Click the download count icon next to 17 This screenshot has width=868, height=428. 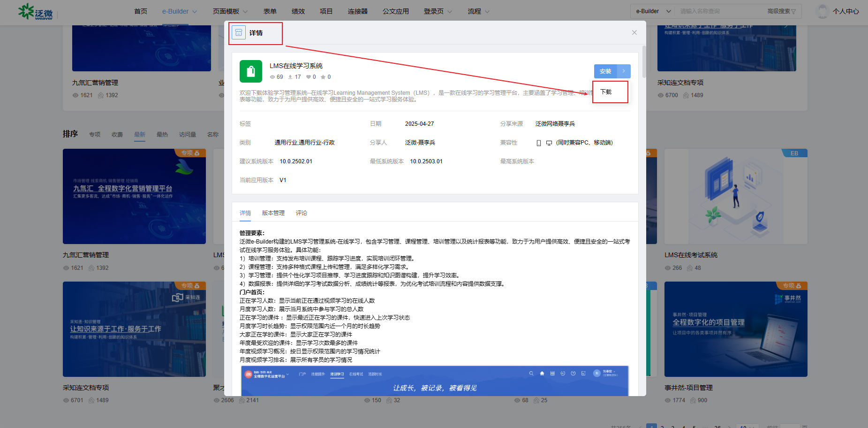(290, 77)
